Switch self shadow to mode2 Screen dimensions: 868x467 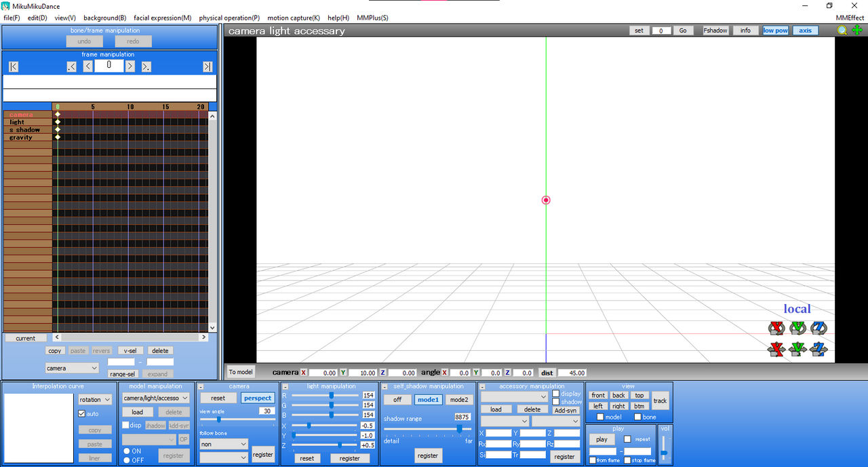[x=459, y=400]
